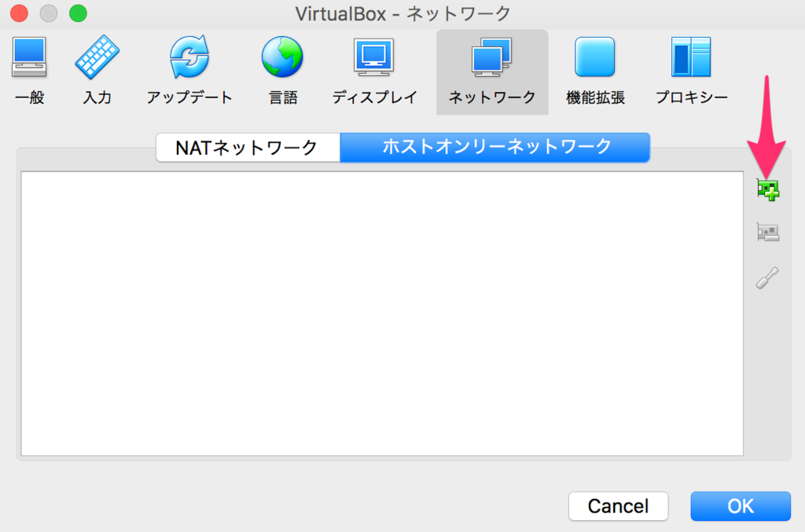
Task: Open the 入力 (Input) keyboard preferences
Action: [x=97, y=71]
